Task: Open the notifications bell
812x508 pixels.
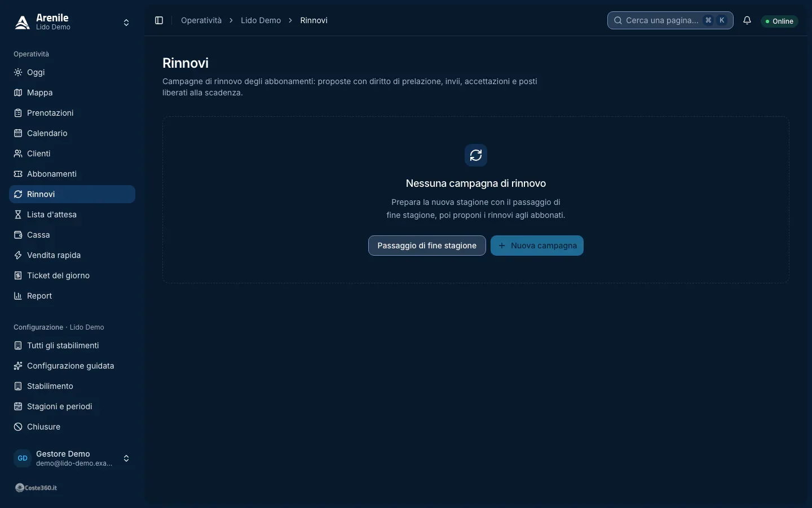Action: pos(747,20)
